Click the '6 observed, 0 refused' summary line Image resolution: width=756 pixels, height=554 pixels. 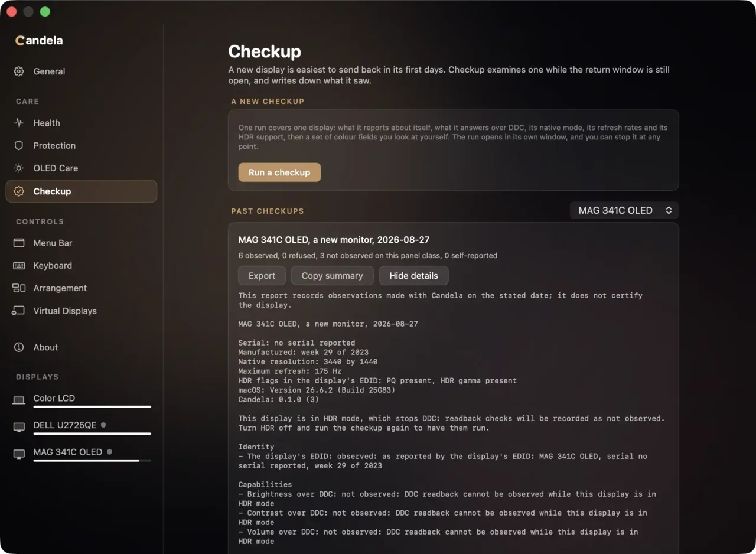(368, 256)
